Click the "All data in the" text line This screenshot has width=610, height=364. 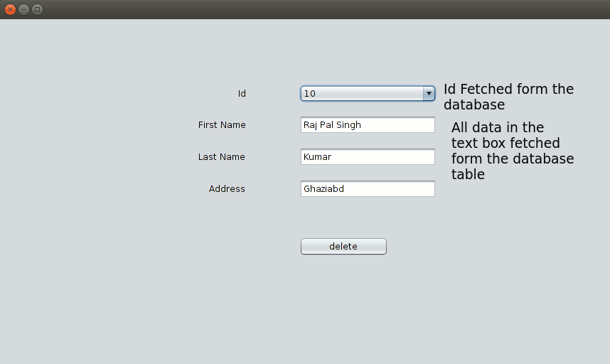pyautogui.click(x=498, y=128)
